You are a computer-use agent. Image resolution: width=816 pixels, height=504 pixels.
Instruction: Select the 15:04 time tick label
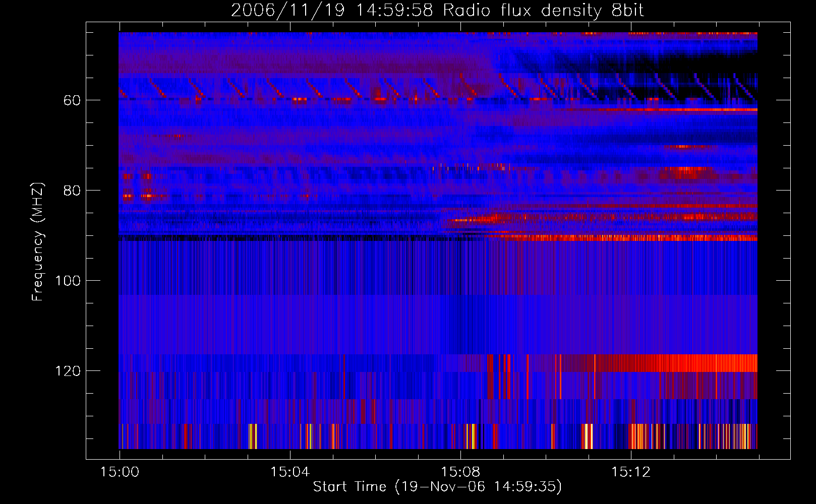[x=290, y=472]
